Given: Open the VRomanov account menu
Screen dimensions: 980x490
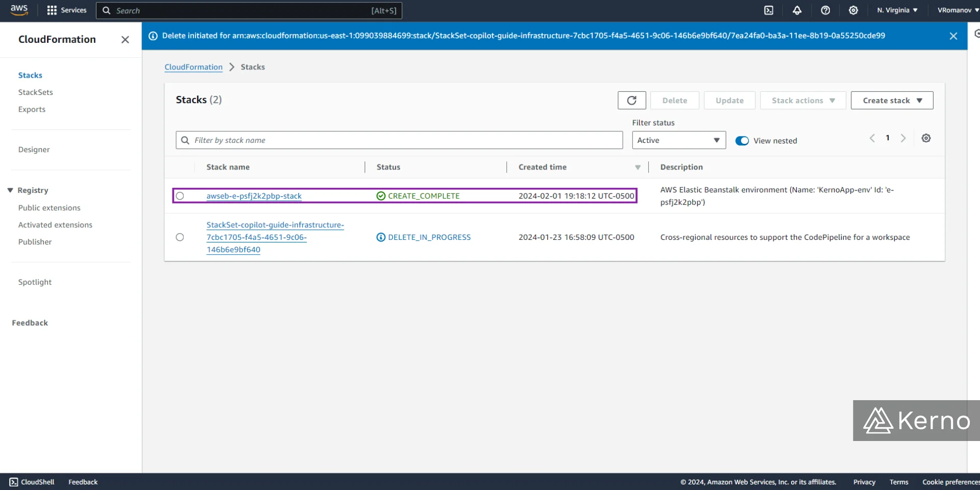Looking at the screenshot, I should tap(958, 10).
